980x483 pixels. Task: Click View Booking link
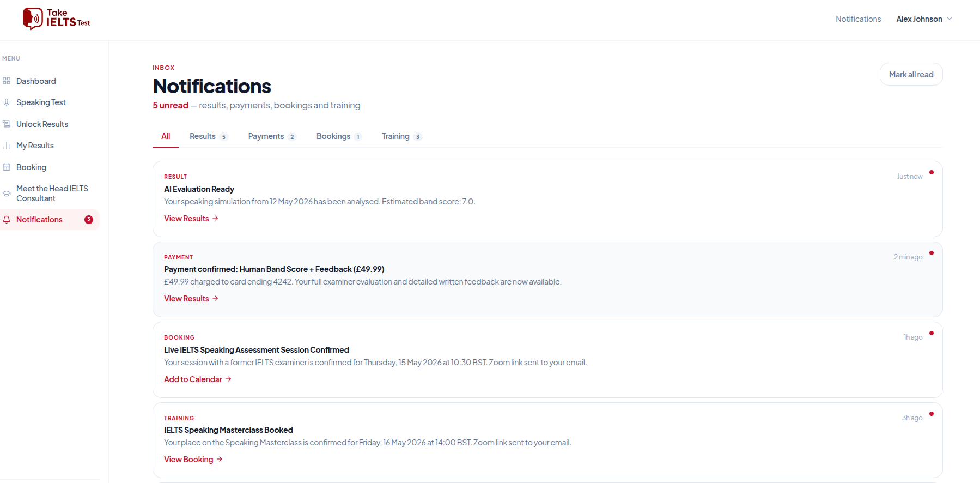[193, 460]
